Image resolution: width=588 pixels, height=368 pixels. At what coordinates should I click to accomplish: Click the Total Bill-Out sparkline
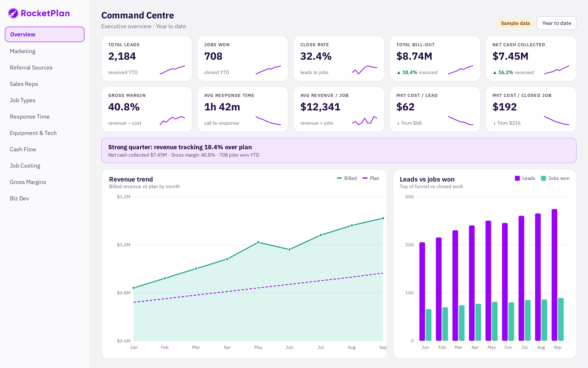(460, 70)
